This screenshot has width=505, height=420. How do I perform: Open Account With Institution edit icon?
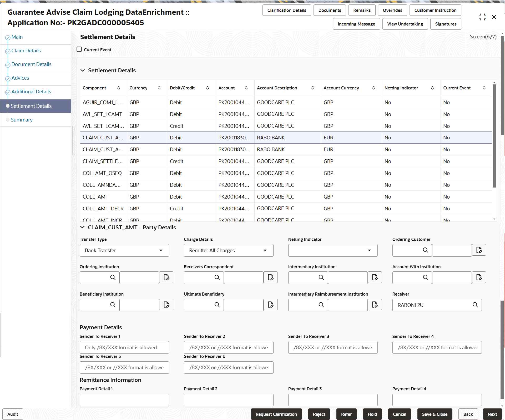pos(479,277)
